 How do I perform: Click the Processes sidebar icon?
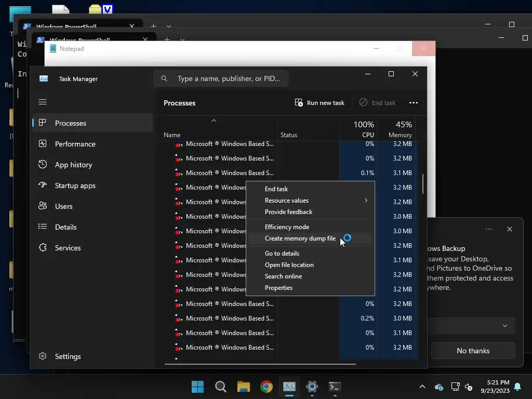point(43,123)
